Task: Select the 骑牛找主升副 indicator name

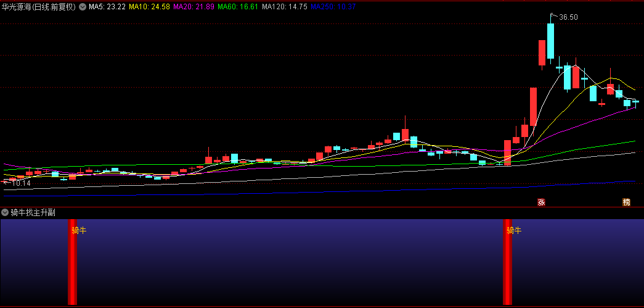Action: (x=33, y=212)
